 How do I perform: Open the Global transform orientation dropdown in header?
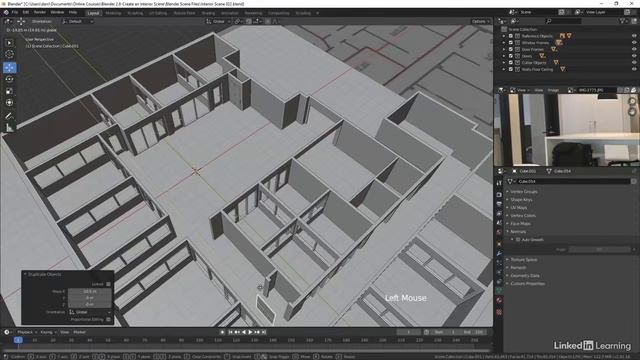click(x=218, y=21)
